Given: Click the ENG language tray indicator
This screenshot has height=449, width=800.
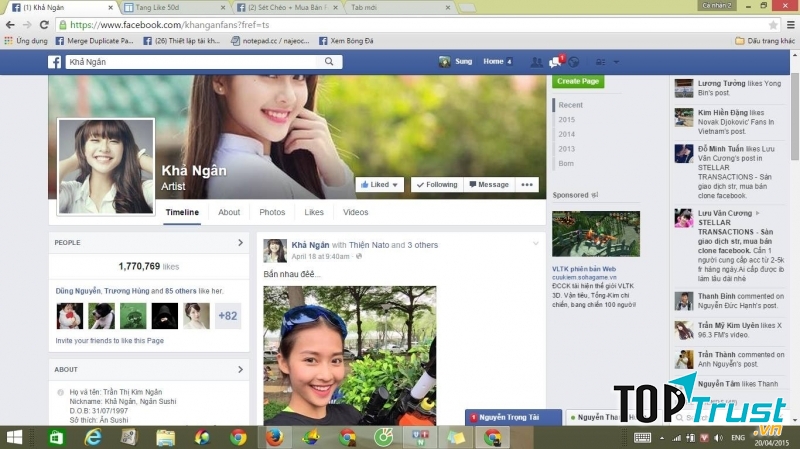Looking at the screenshot, I should 738,438.
